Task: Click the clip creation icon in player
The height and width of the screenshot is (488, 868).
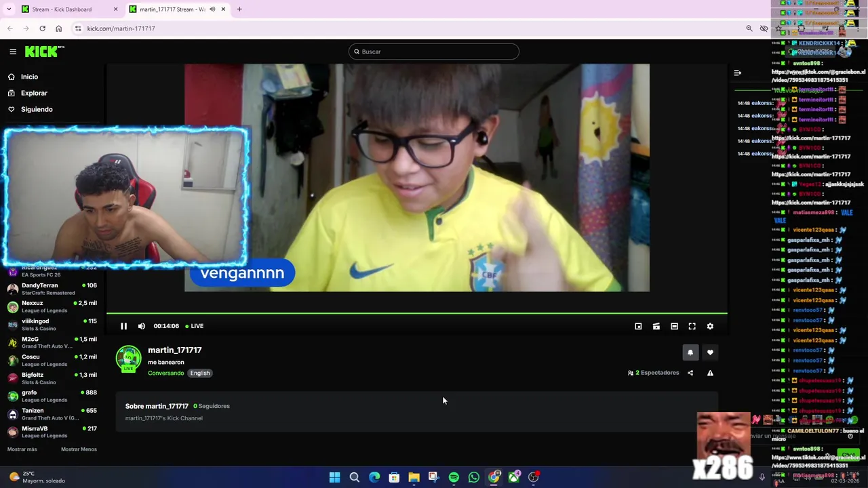Action: pos(656,326)
